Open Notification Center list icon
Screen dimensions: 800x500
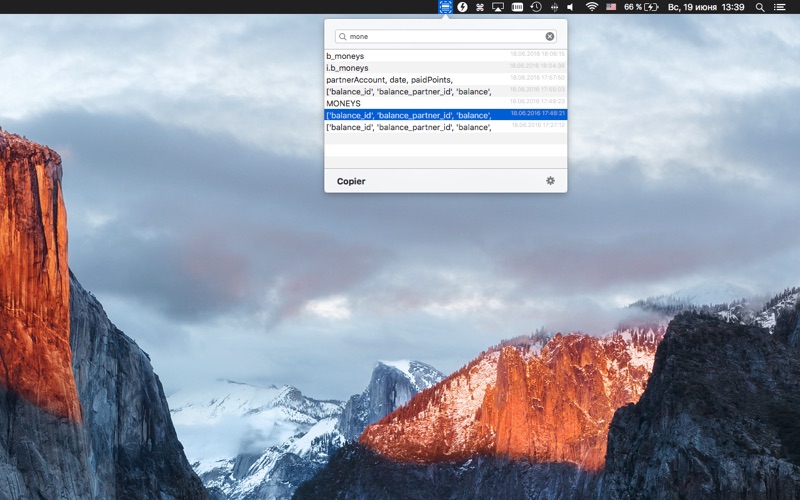[780, 7]
